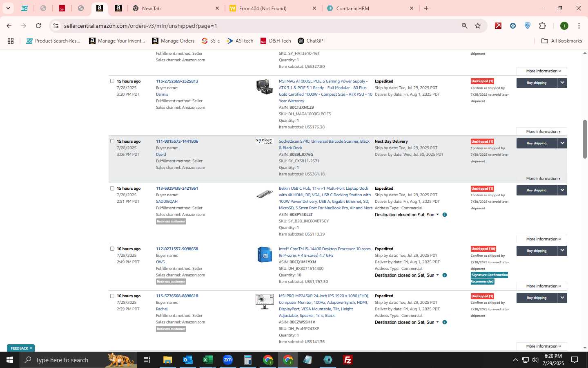Viewport: 588px width, 368px height.
Task: Open Chrome extensions puzzle icon
Action: pos(542,26)
